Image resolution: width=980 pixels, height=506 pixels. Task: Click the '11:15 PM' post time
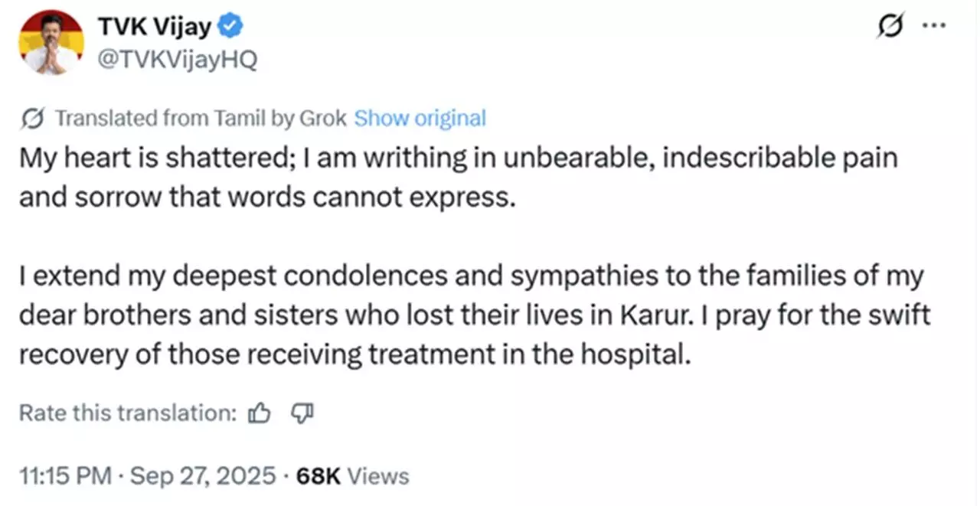point(66,476)
